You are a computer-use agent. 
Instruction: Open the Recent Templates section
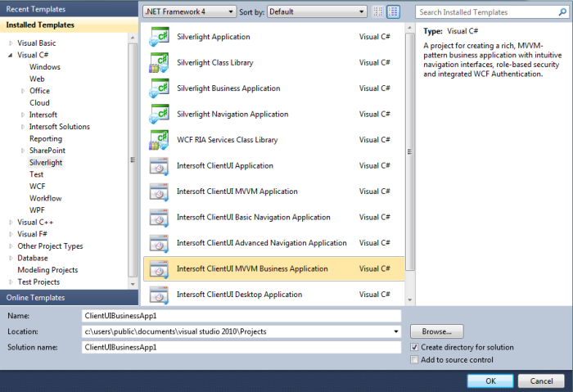(69, 9)
